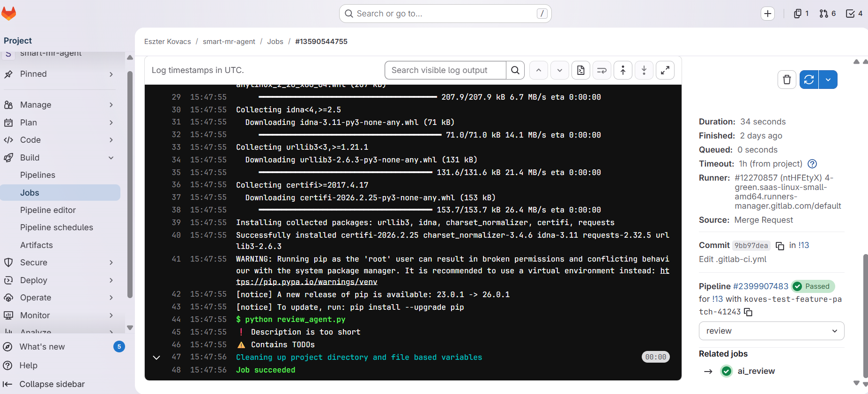Screen dimensions: 868x394
Task: Open retry job options dropdown arrow
Action: [828, 80]
